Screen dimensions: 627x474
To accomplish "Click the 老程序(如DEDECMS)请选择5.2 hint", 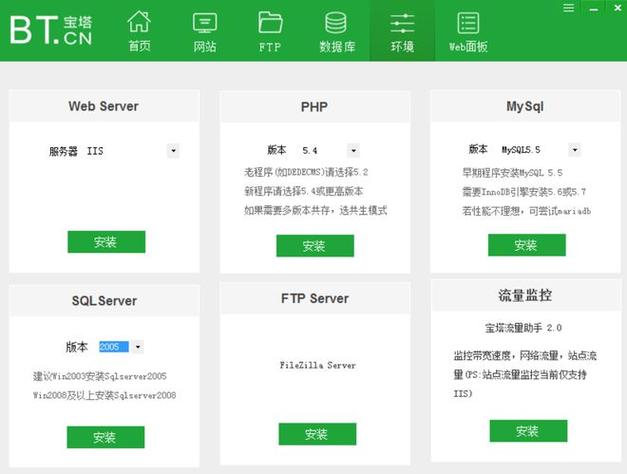I will click(x=306, y=172).
